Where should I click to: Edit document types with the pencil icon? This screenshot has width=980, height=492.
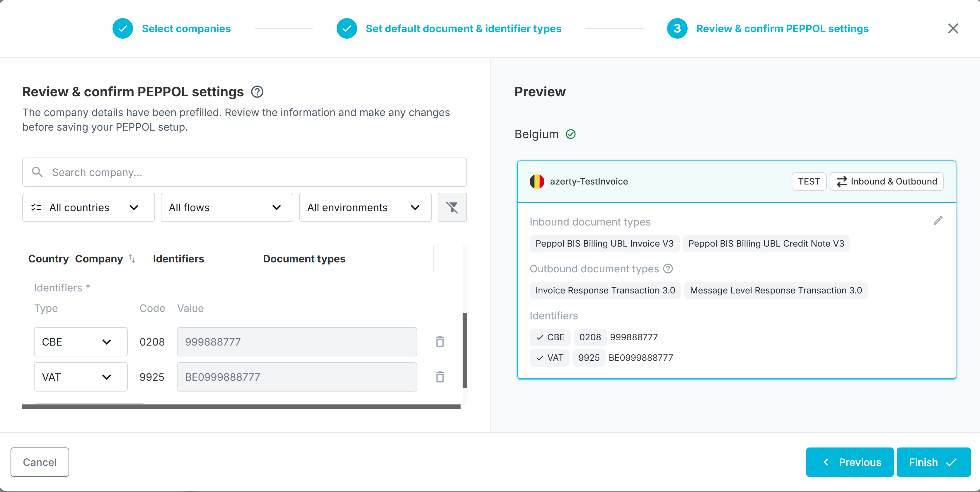tap(938, 221)
